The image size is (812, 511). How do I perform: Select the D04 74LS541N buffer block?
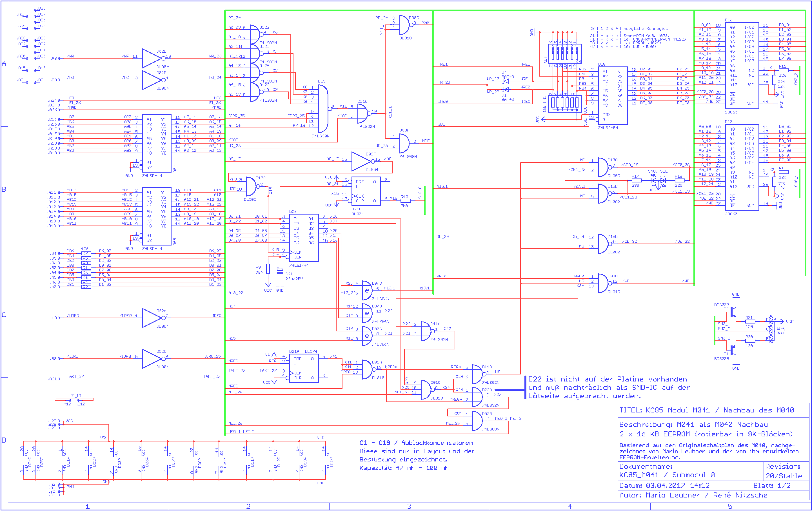pyautogui.click(x=157, y=143)
